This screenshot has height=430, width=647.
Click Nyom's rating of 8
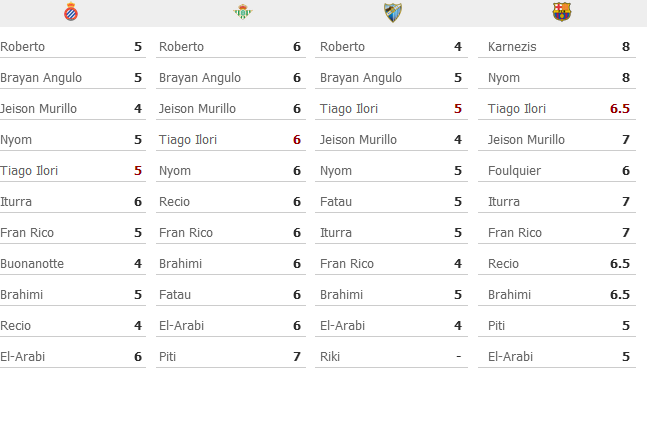tap(626, 78)
